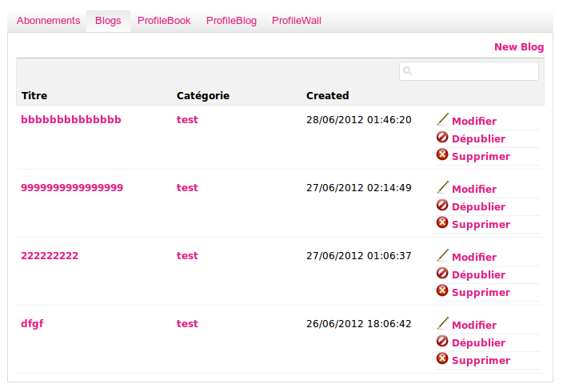Click unpublish icon for bbbbbbbbbbbbb row
This screenshot has width=563, height=392.
tap(442, 137)
